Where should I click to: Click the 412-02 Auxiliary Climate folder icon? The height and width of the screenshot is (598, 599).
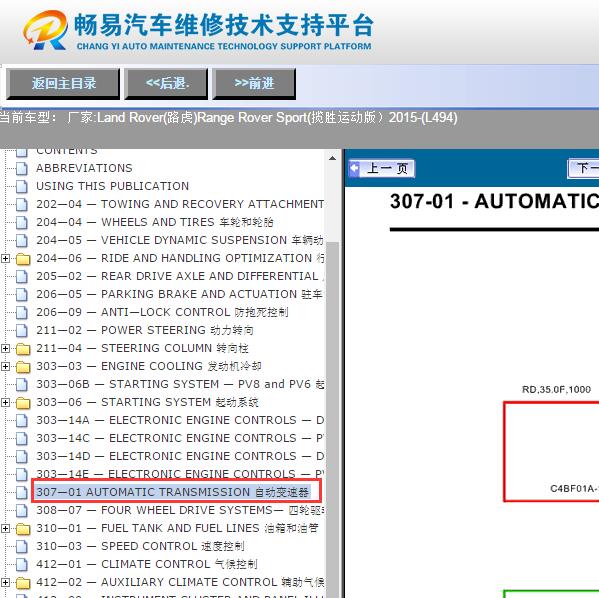23,582
